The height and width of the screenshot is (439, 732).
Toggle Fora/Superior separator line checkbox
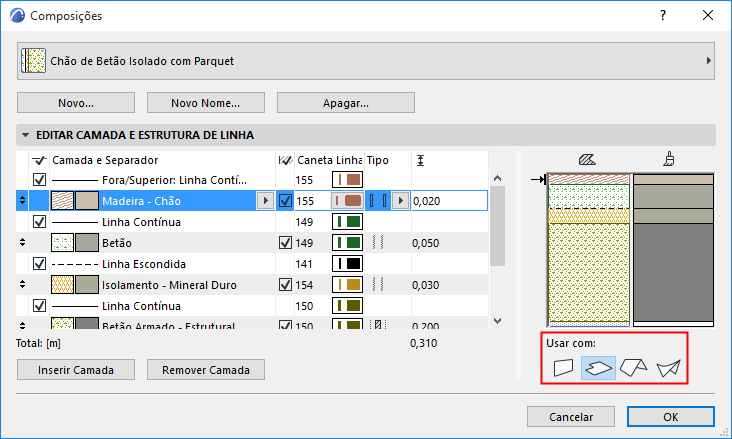coord(39,180)
